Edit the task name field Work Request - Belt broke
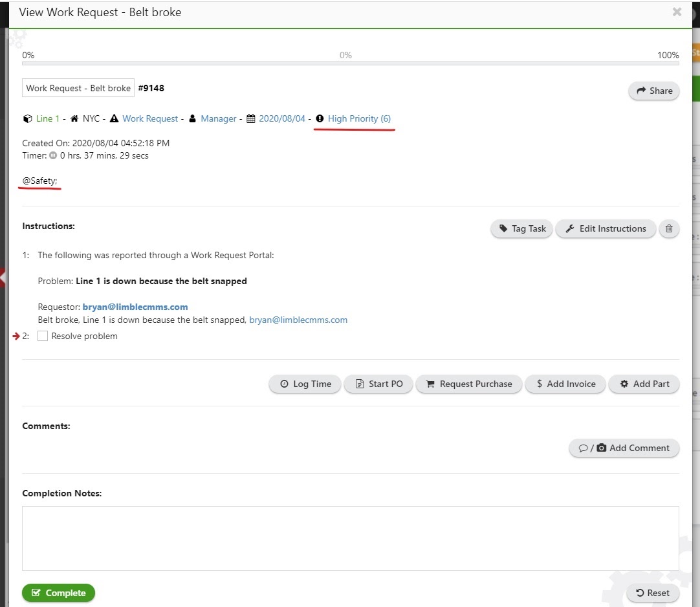The width and height of the screenshot is (700, 607). [78, 88]
